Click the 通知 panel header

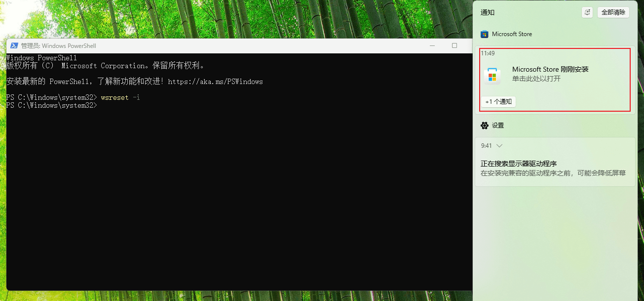click(x=488, y=12)
